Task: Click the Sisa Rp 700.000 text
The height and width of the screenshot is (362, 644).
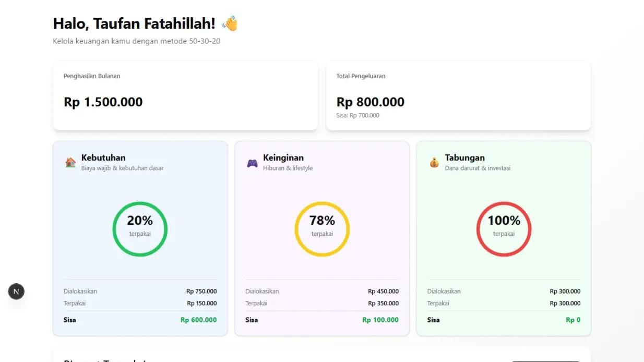Action: [358, 115]
